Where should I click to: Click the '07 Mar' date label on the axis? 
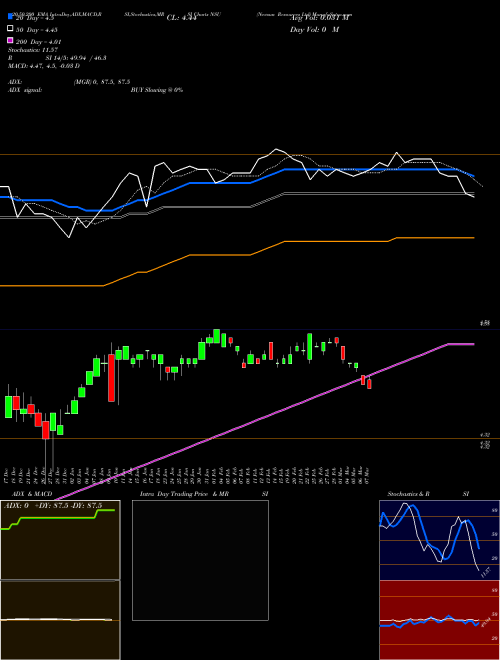(368, 474)
